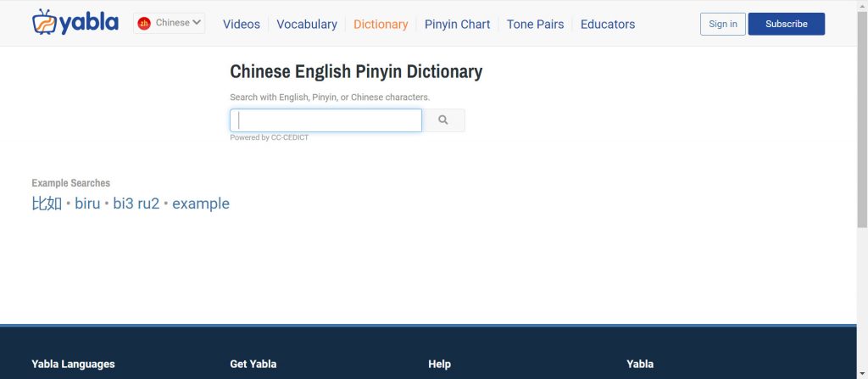
Task: Focus the dictionary search input field
Action: (x=325, y=120)
